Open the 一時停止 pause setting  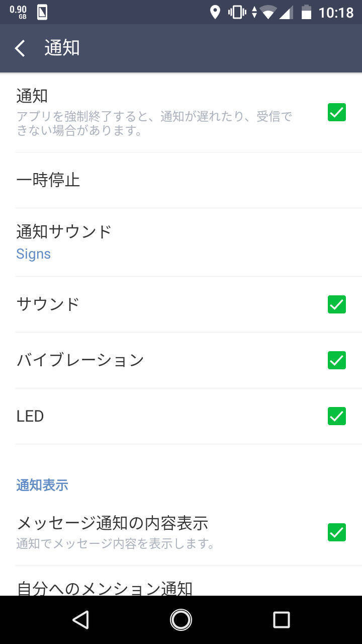[x=48, y=180]
